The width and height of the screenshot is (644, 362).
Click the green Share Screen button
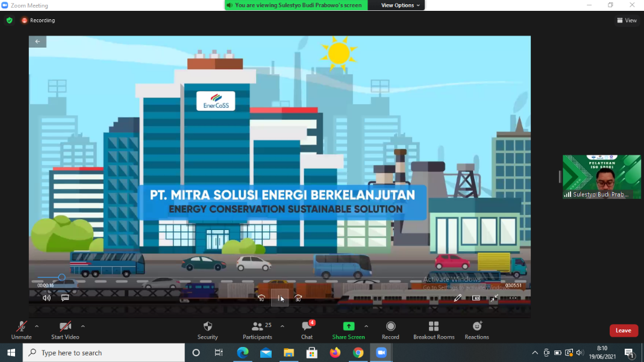tap(348, 331)
